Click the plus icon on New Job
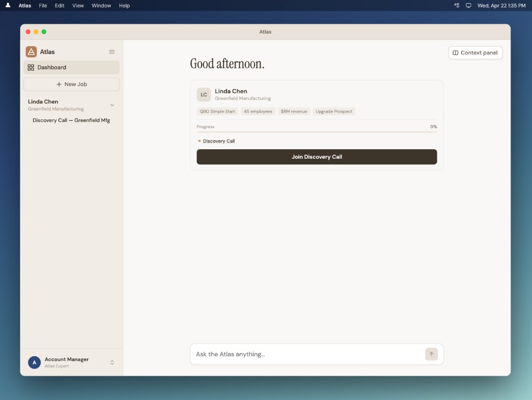Screen dimensions: 532x400 point(59,84)
